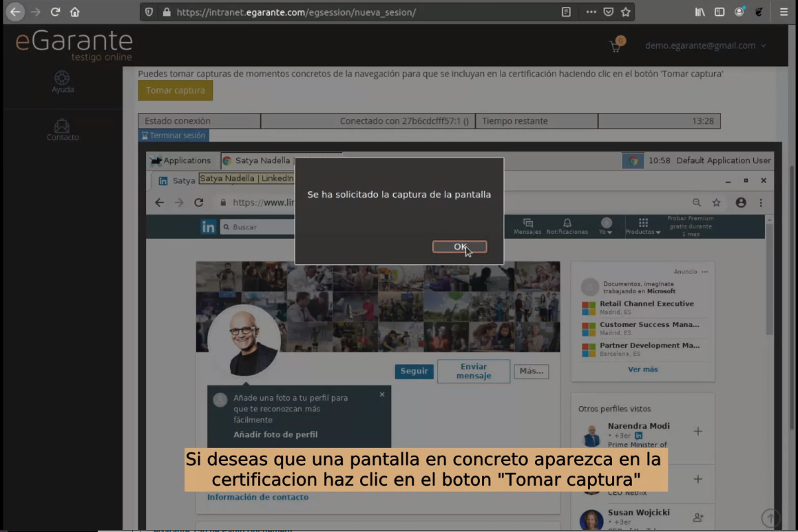Click the LinkedIn Buscar search field

click(x=258, y=227)
